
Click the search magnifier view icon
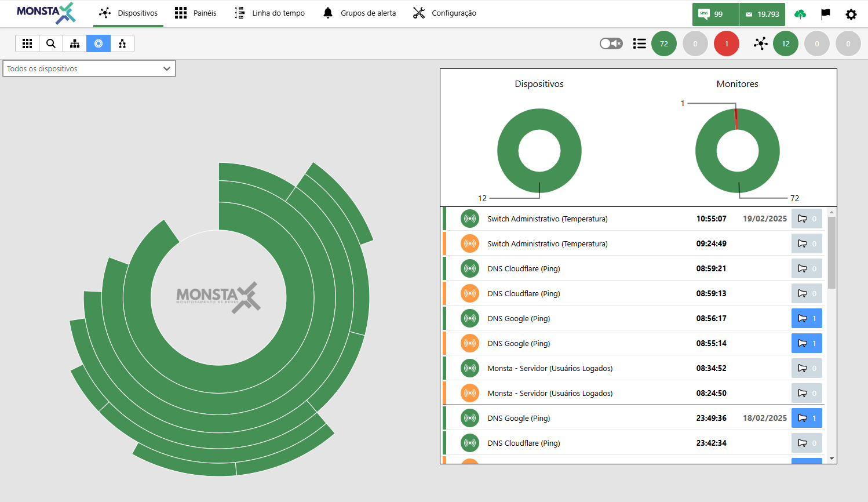(51, 43)
